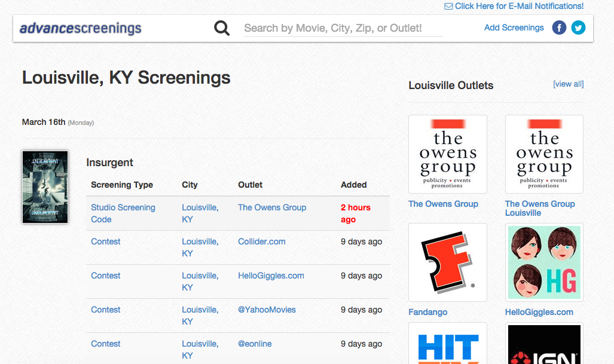Click the City column header
The width and height of the screenshot is (614, 364).
(x=190, y=185)
